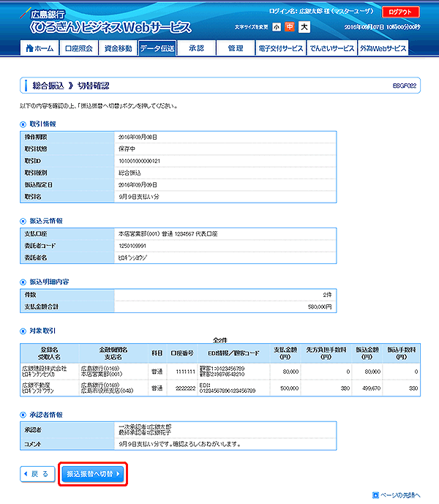Click the page-top arrow icon
The height and width of the screenshot is (504, 439).
375,495
